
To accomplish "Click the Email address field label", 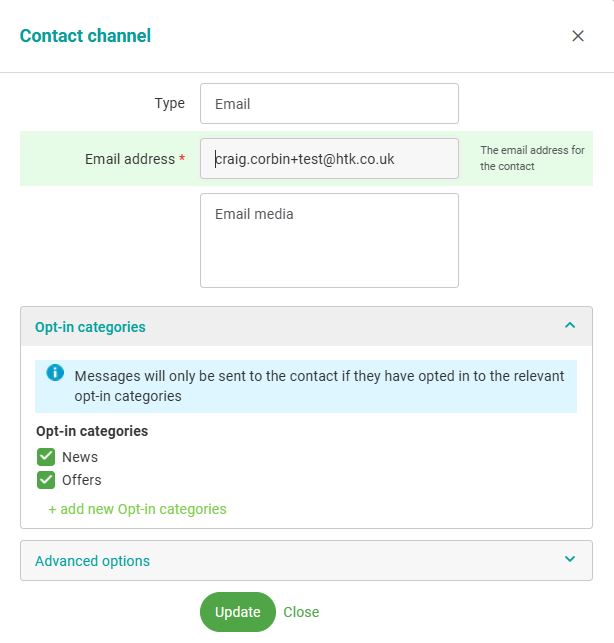I will pos(130,159).
